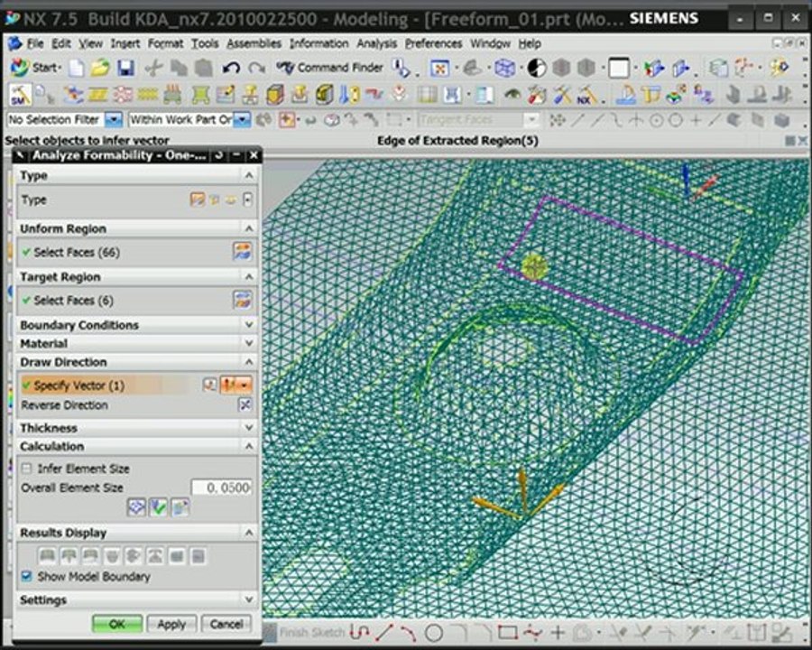Viewport: 812px width, 650px height.
Task: Expand the Thickness section
Action: tap(249, 428)
